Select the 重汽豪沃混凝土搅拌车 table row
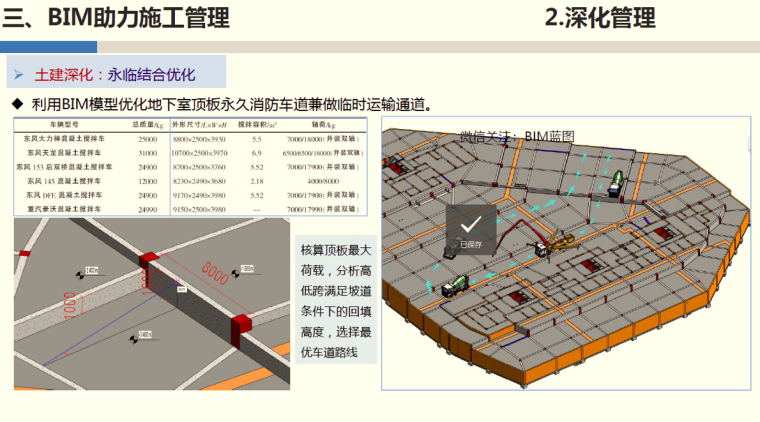Viewport: 760px width, 422px height. pyautogui.click(x=190, y=209)
